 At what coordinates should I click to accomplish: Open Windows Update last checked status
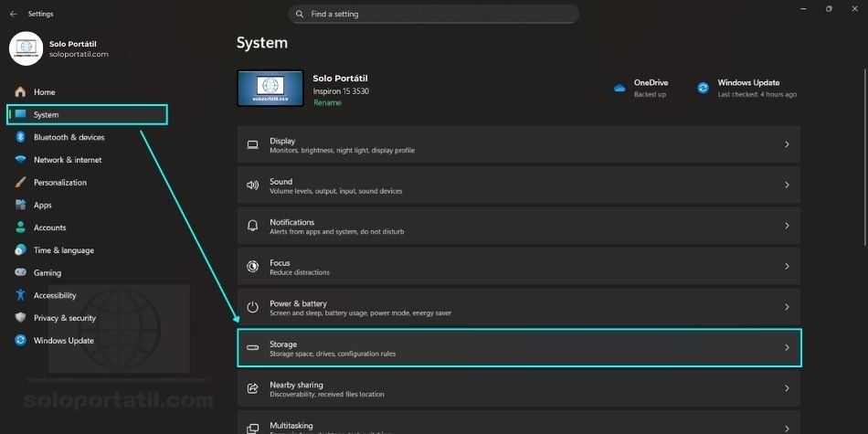click(757, 95)
